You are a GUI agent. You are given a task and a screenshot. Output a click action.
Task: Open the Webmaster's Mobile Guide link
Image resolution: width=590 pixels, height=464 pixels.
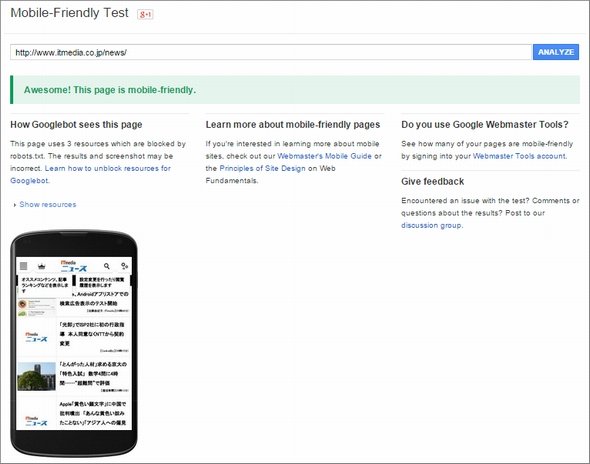tap(324, 156)
